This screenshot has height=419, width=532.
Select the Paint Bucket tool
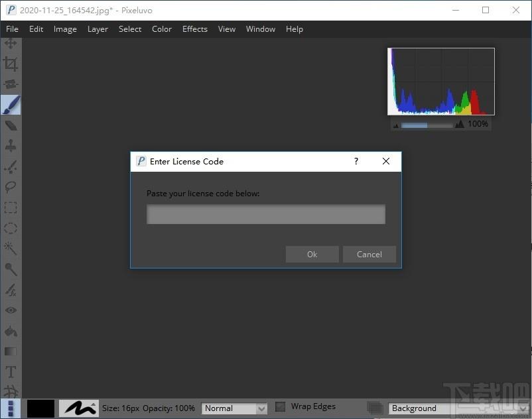coord(11,331)
